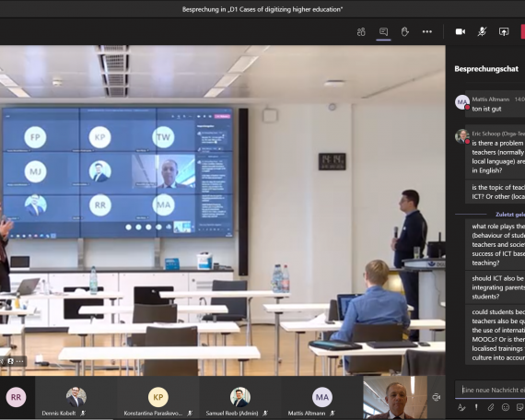Screen dimensions: 525x420
Task: Click the Mattis Altmann sender name in chat
Action: 491,99
